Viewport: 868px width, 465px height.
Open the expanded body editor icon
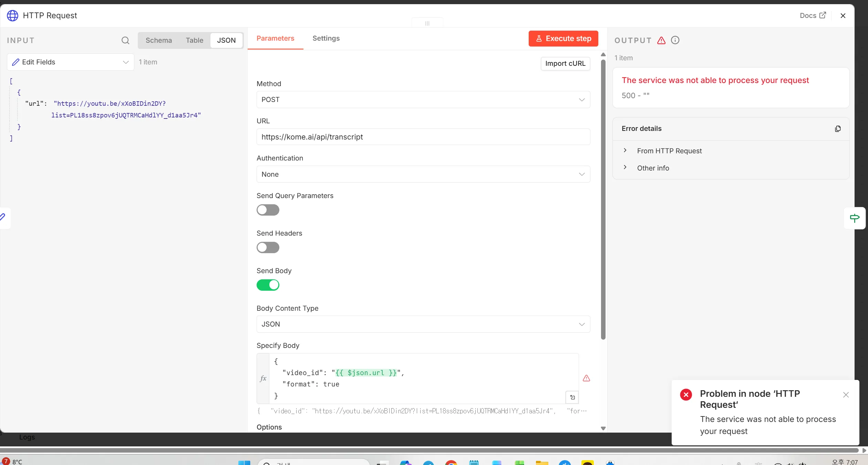click(x=572, y=397)
